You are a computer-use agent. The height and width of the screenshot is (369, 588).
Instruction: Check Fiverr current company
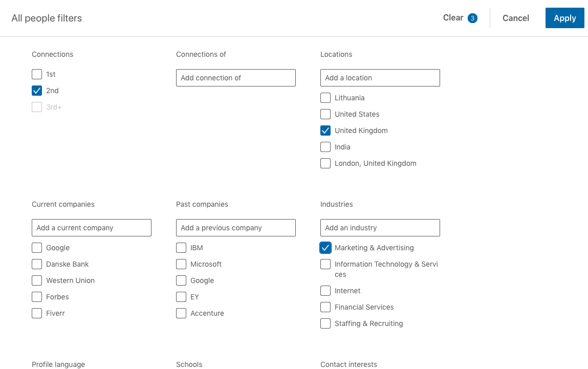click(x=37, y=313)
